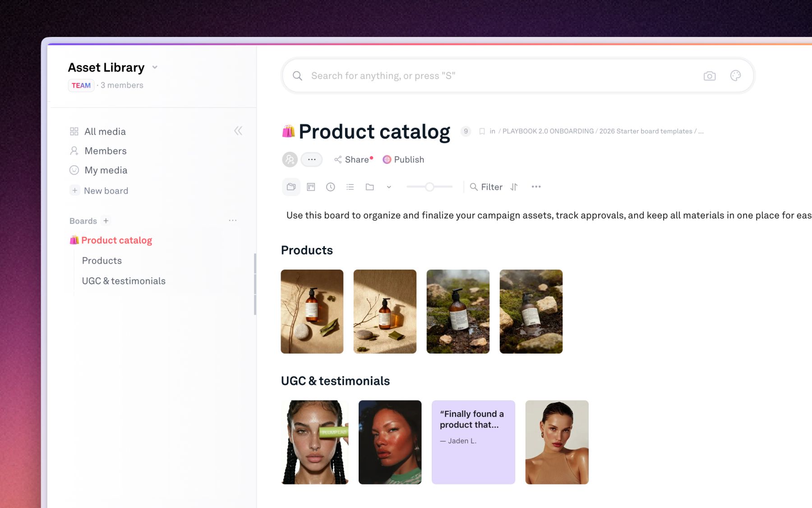Click the add member avatar icon
Image resolution: width=812 pixels, height=508 pixels.
[290, 159]
